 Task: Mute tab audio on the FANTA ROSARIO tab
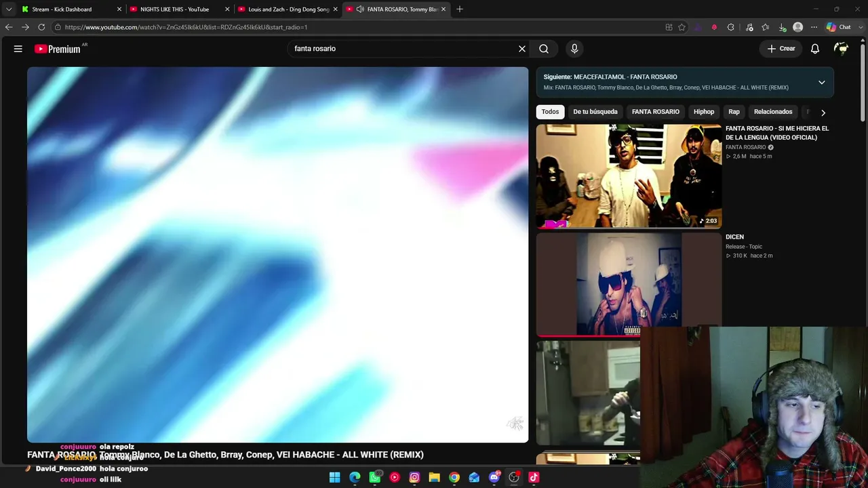[360, 9]
